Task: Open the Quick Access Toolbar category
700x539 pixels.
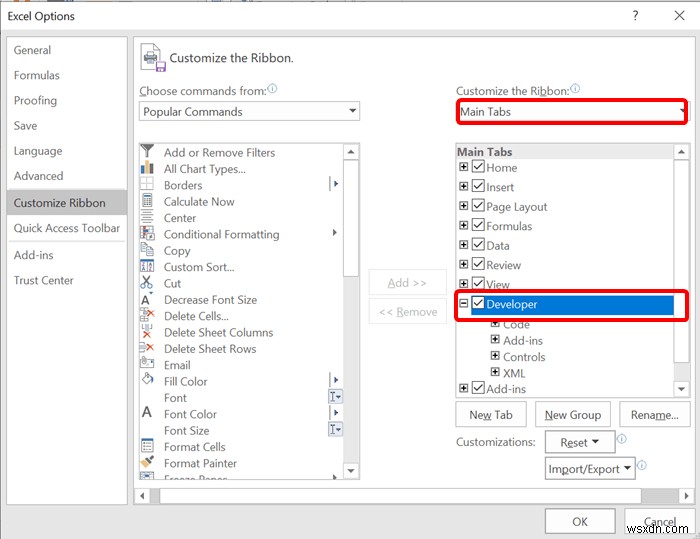Action: (x=67, y=228)
